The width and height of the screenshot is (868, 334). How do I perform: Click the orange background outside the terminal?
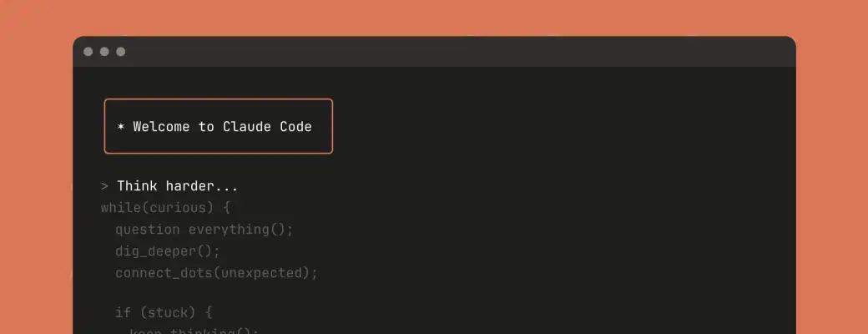[33, 167]
